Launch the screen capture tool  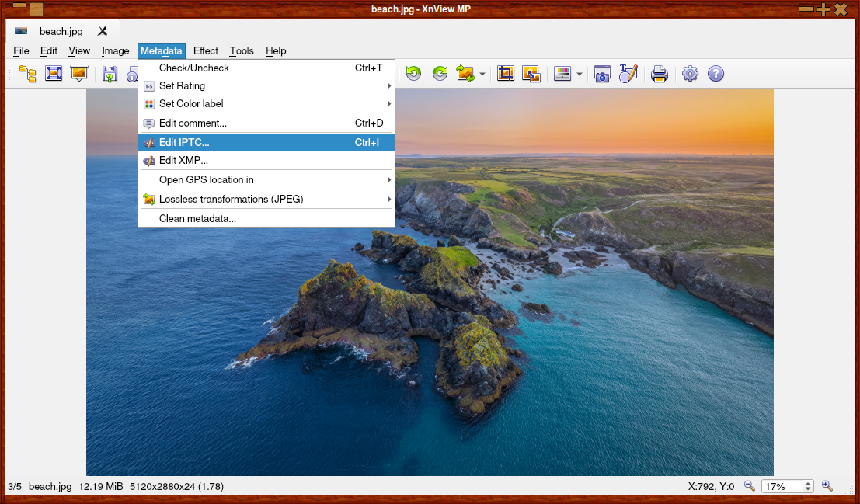click(x=602, y=73)
